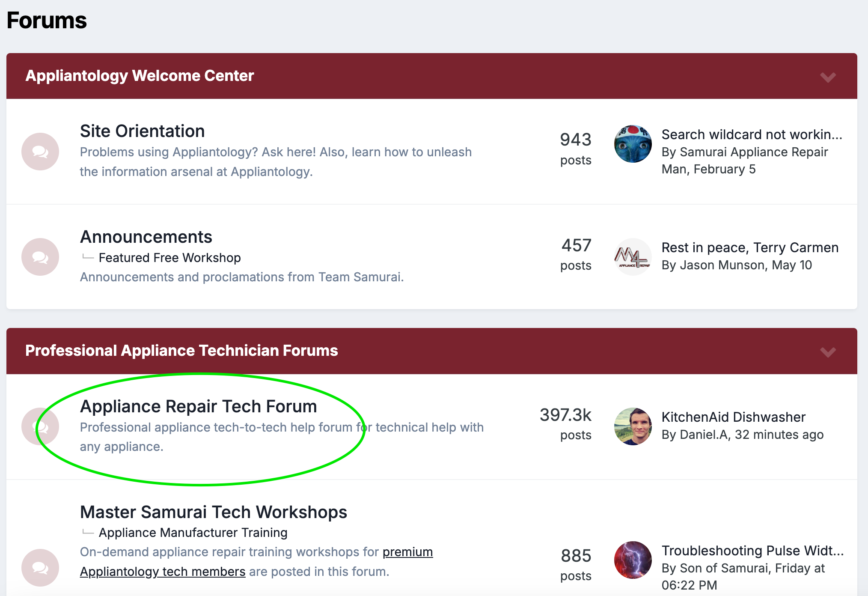Collapse the Appliantology Welcome Center category
Image resolution: width=868 pixels, height=596 pixels.
click(x=828, y=77)
